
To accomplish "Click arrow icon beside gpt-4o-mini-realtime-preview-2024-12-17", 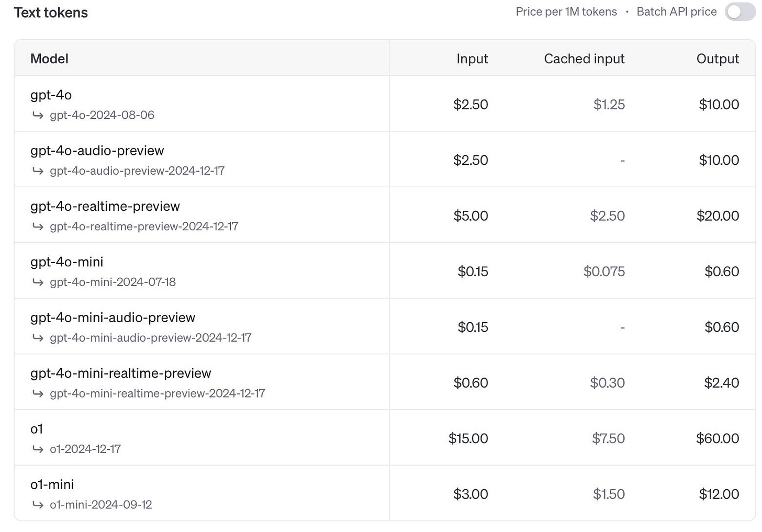I will point(38,393).
